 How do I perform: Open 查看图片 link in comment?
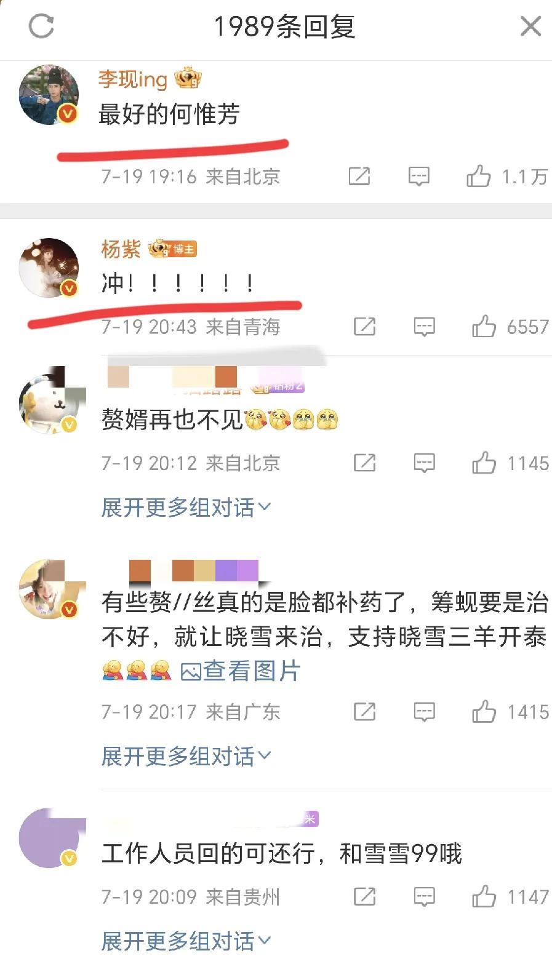(x=240, y=671)
